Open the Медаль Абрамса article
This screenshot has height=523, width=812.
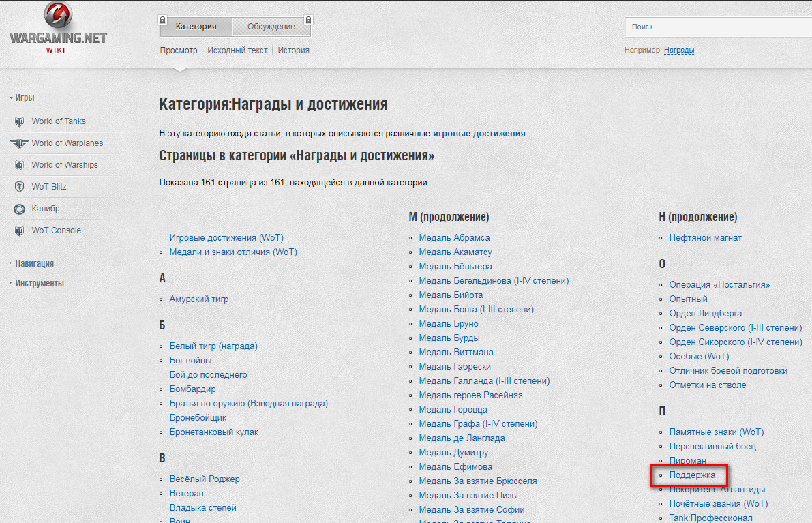click(454, 238)
